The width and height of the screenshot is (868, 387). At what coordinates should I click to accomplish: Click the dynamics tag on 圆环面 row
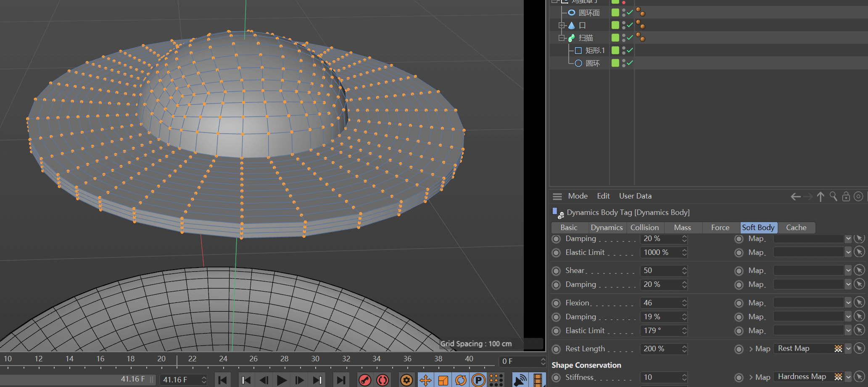pos(641,12)
